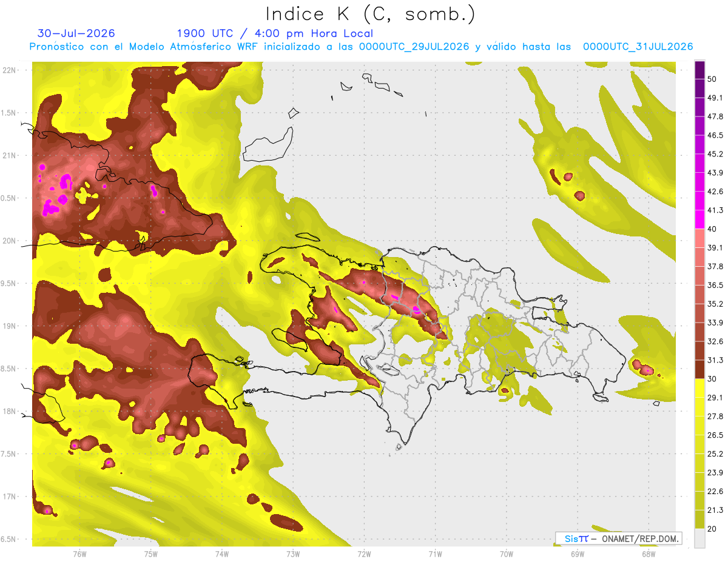Click the "71W" longitude axis label

(435, 554)
